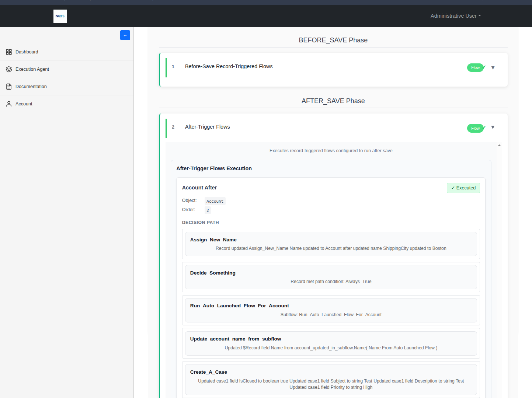Open the Decide_Something decision step
The width and height of the screenshot is (532, 398).
[x=331, y=277]
